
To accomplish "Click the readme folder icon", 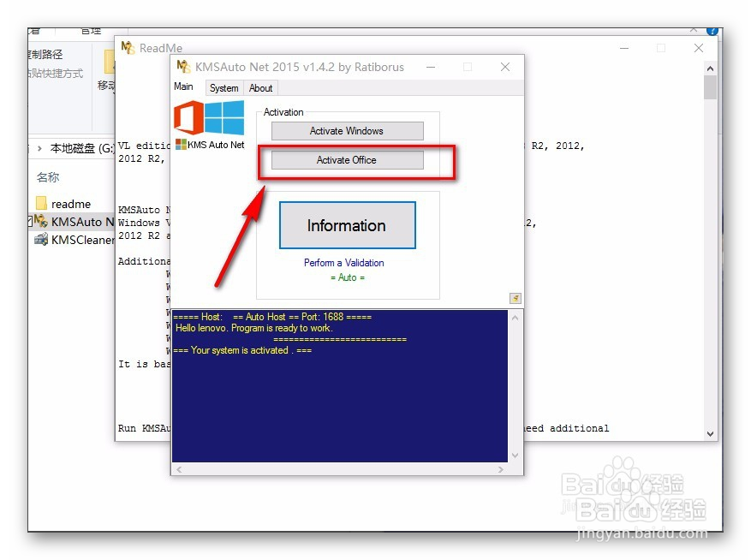I will click(41, 204).
